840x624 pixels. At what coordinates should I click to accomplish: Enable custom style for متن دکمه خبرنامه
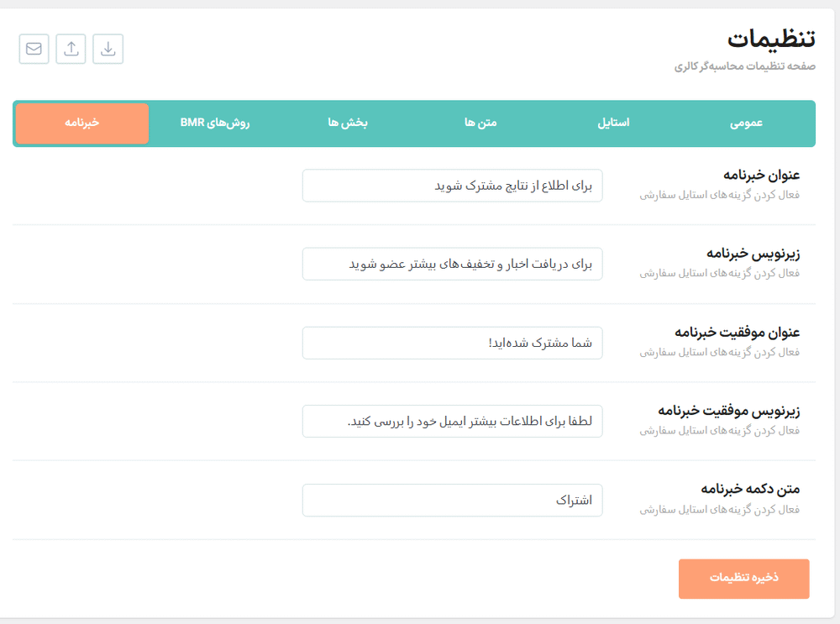[744, 510]
